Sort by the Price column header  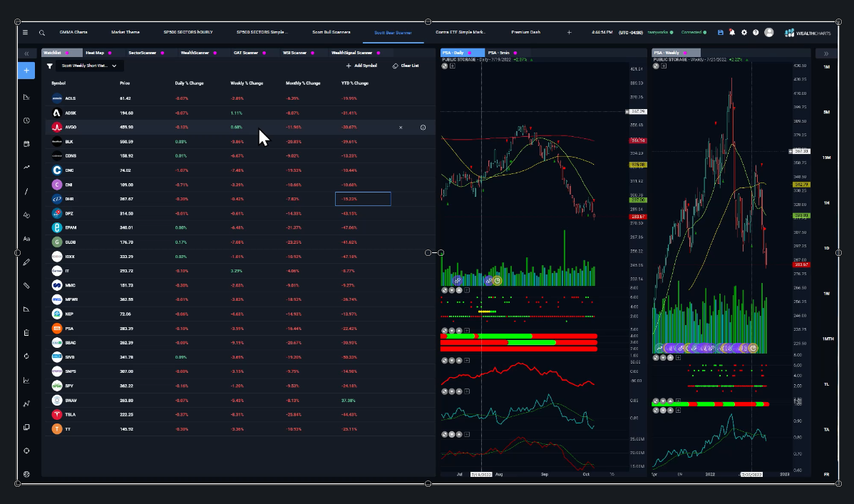coord(125,83)
